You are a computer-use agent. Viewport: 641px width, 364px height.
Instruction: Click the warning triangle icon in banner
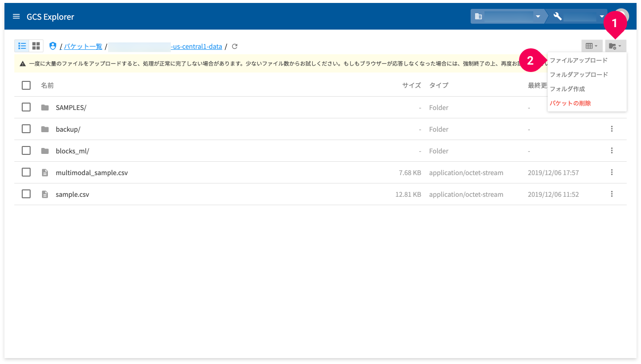[23, 64]
